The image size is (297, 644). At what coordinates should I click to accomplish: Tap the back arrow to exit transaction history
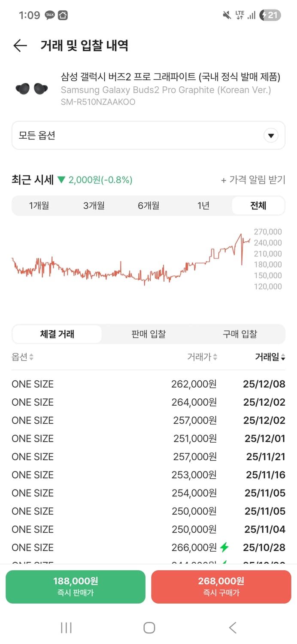tap(20, 46)
